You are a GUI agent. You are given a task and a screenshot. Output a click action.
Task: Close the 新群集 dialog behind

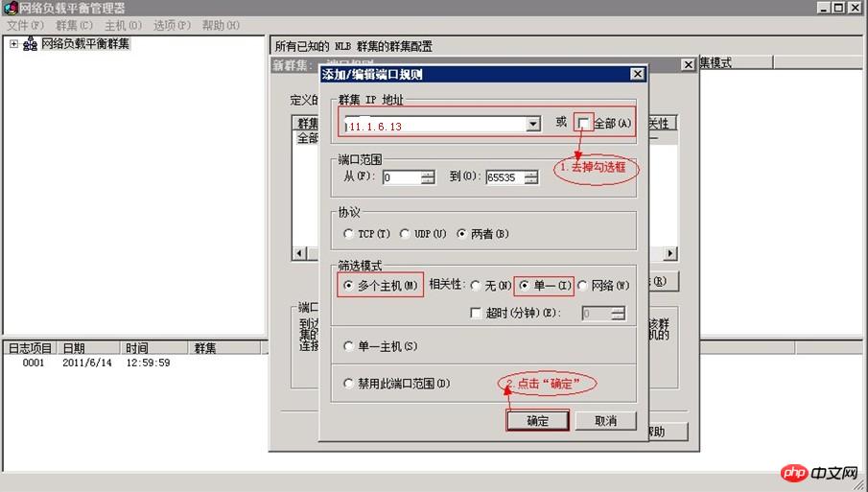(x=688, y=65)
